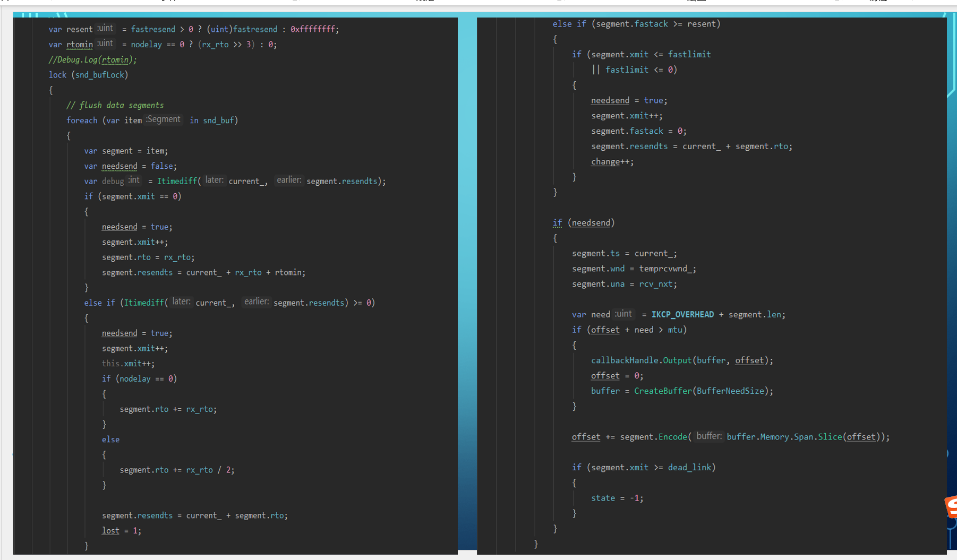Open the rightmost menu in the top menu bar
The width and height of the screenshot is (957, 560).
pos(878,2)
